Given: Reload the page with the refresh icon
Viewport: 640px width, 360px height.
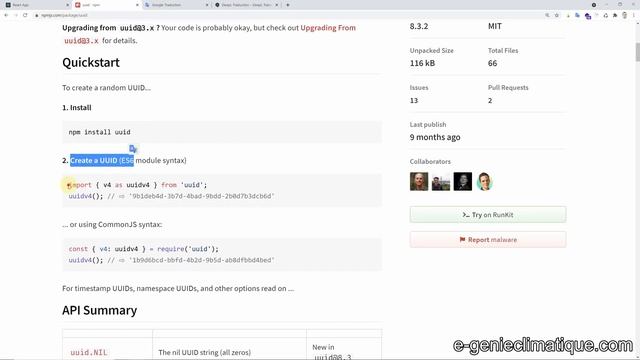Looking at the screenshot, I should click(x=25, y=15).
